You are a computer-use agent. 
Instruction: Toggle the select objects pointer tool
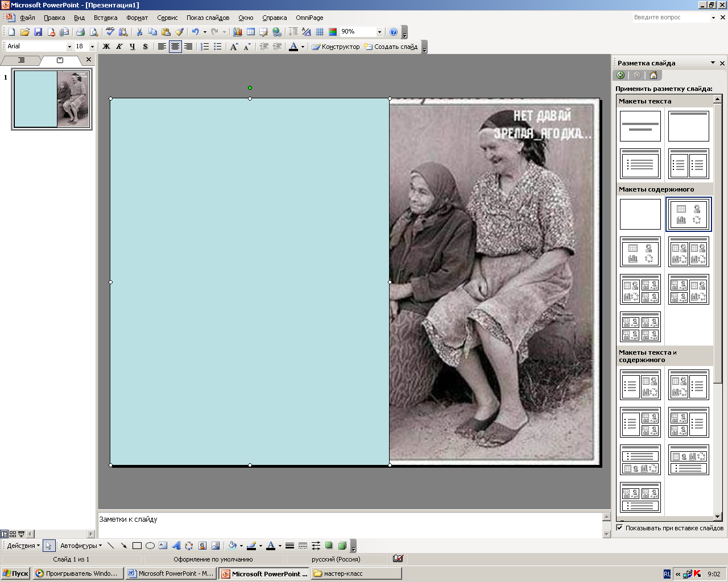click(49, 546)
